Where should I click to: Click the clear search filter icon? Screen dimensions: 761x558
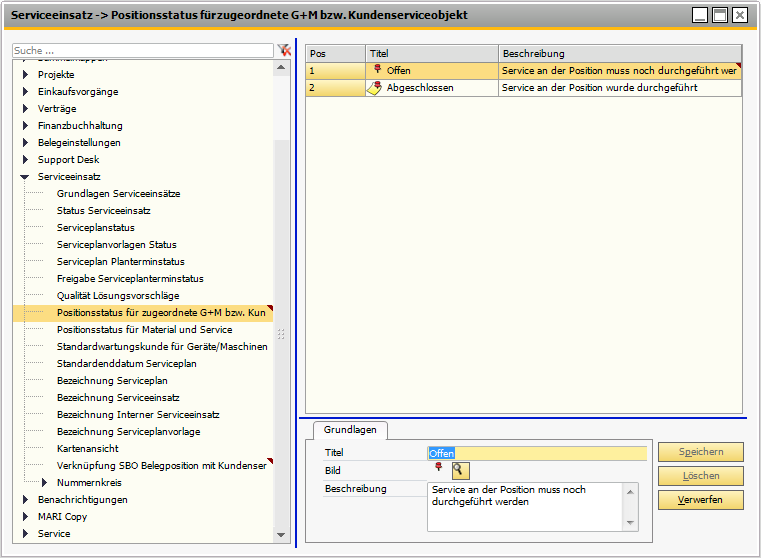tap(284, 50)
